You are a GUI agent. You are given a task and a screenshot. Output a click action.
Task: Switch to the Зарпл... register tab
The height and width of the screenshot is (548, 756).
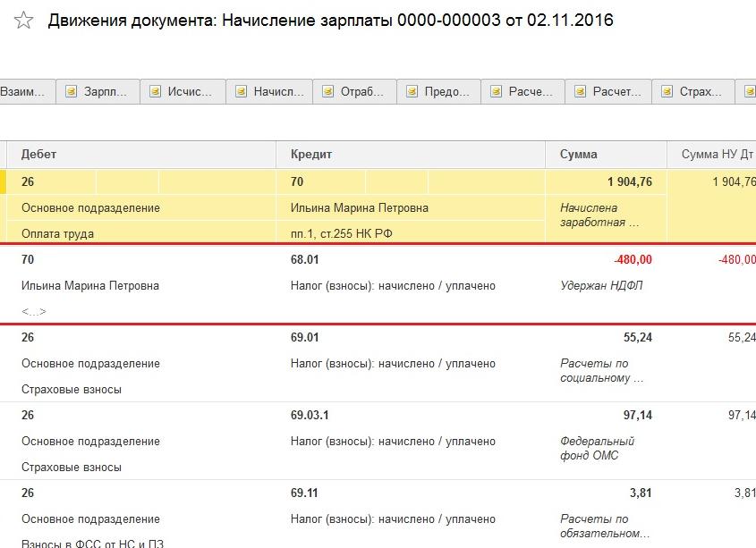98,91
